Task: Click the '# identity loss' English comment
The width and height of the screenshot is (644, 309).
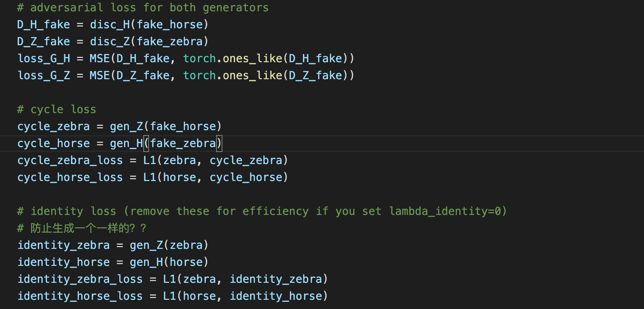Action: [262, 211]
